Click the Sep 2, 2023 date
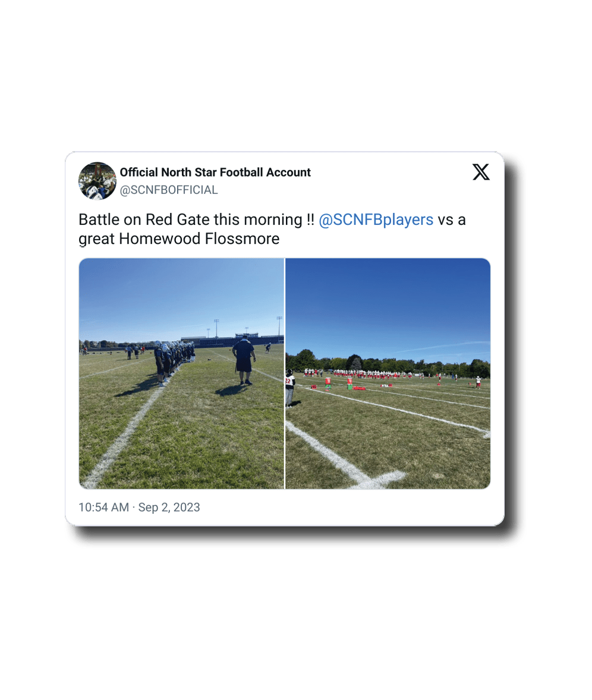This screenshot has height=700, width=592. click(169, 507)
